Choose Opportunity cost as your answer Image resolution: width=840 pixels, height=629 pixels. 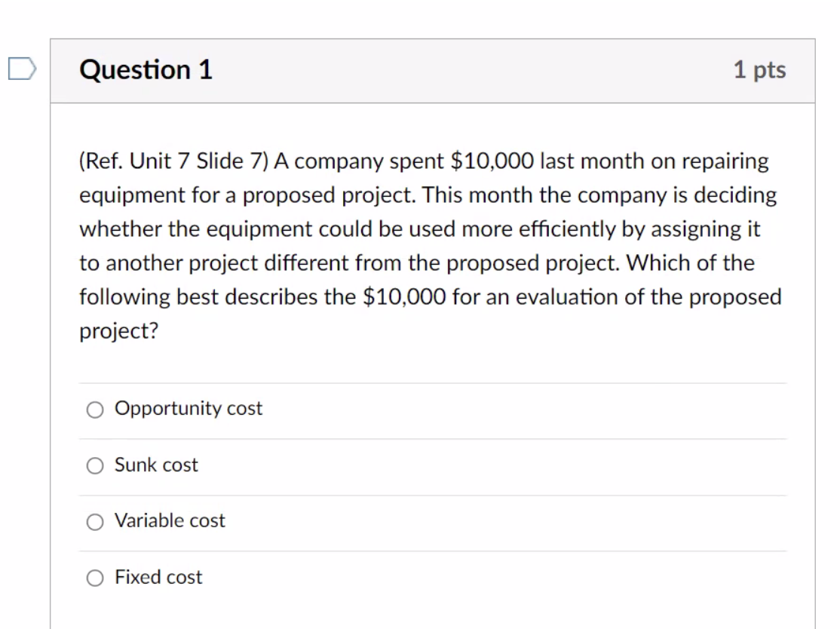94,409
